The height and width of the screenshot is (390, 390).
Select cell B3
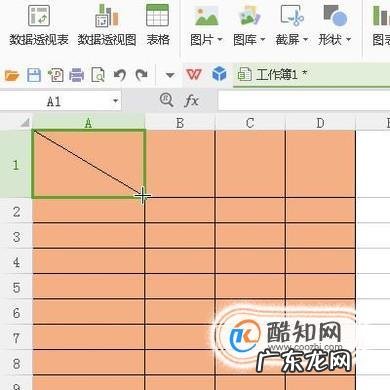pyautogui.click(x=180, y=236)
